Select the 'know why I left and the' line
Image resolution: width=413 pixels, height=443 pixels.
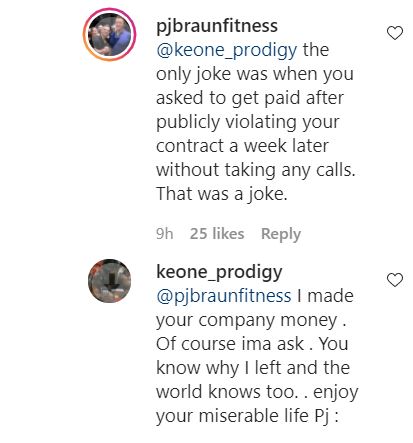253,368
